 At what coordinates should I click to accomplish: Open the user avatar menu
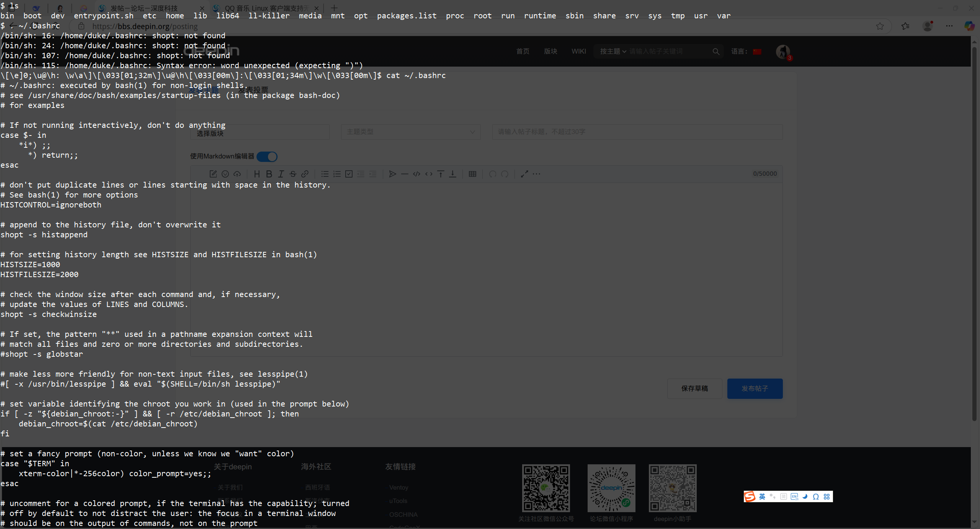(782, 51)
